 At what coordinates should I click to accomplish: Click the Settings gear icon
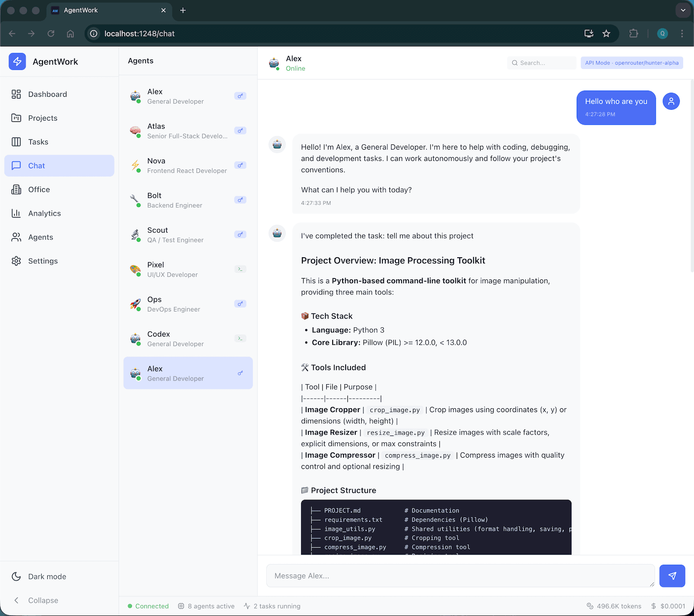[16, 261]
